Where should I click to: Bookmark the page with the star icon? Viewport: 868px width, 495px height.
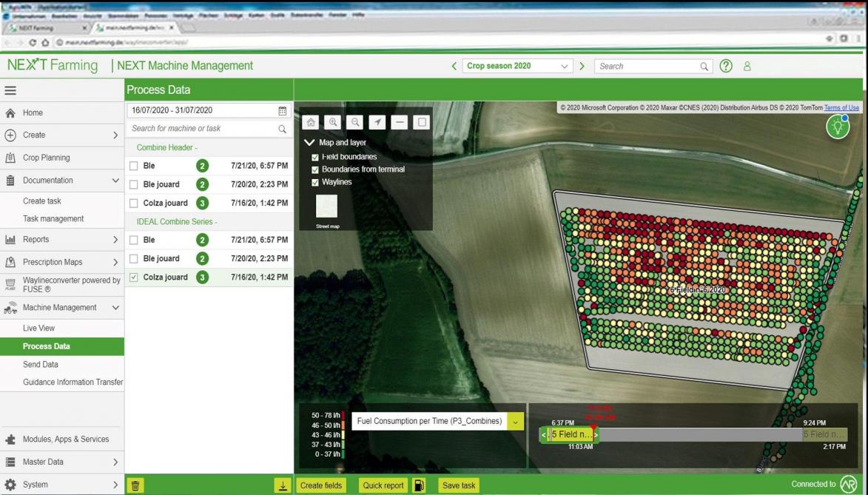830,38
